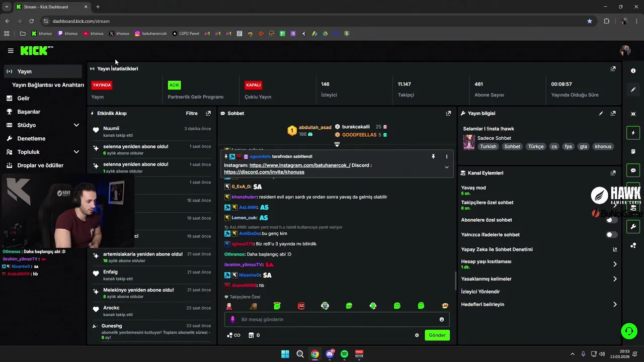The image size is (644, 362).
Task: Click the purple microphone icon in message box
Action: (232, 319)
